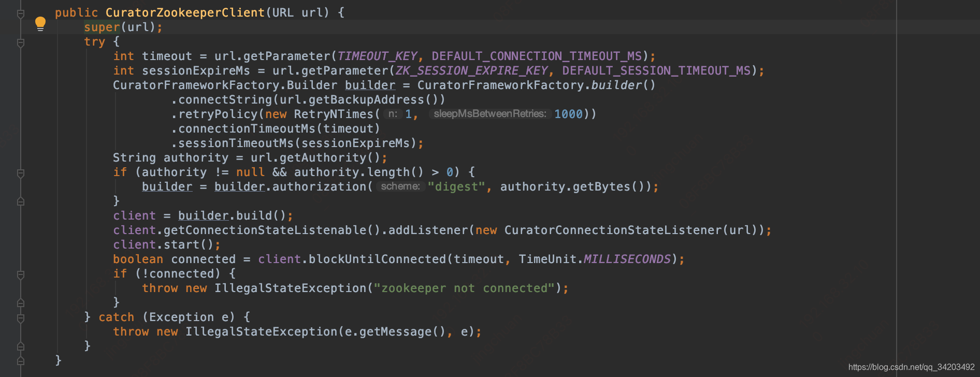Click the CuratorZookeeperClient constructor name
Screen dimensions: 980x377
point(185,12)
